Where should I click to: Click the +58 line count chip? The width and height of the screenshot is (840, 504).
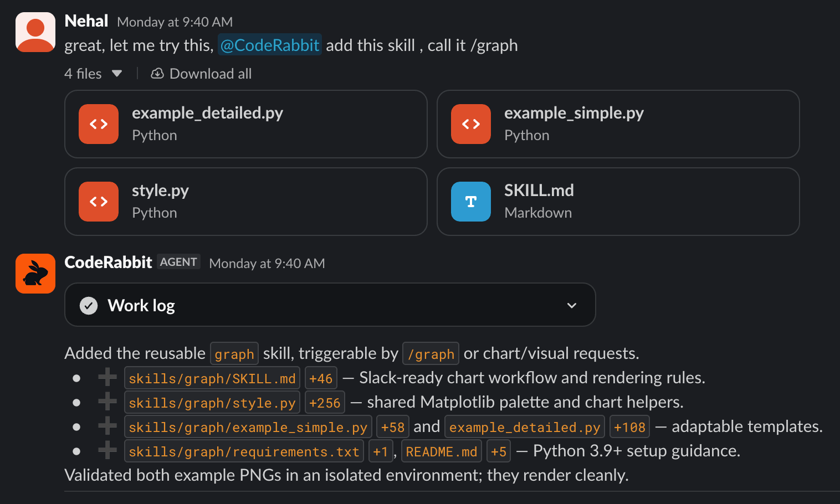[393, 427]
